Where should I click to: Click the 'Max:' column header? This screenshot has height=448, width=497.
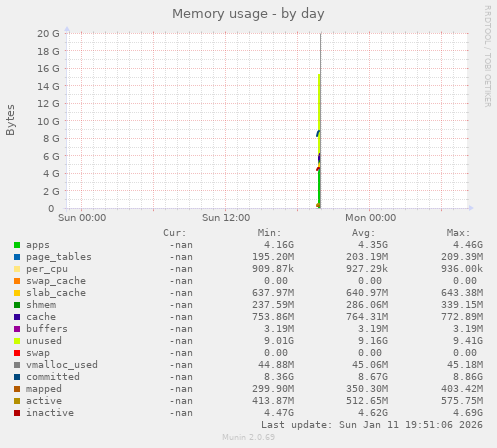pos(459,233)
